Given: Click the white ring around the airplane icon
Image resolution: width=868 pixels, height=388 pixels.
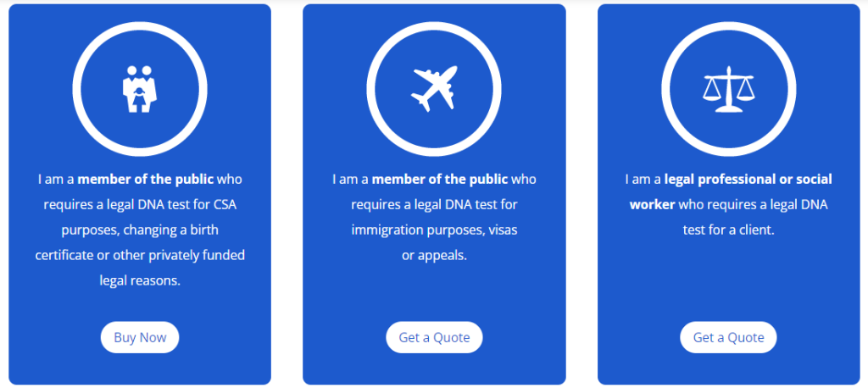Looking at the screenshot, I should click(372, 88).
